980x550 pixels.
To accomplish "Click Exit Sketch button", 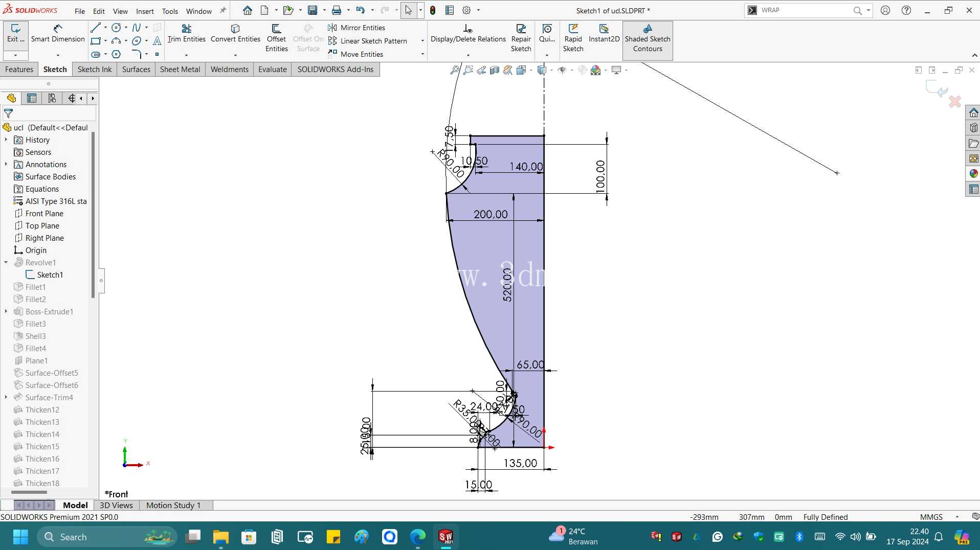I will (16, 34).
